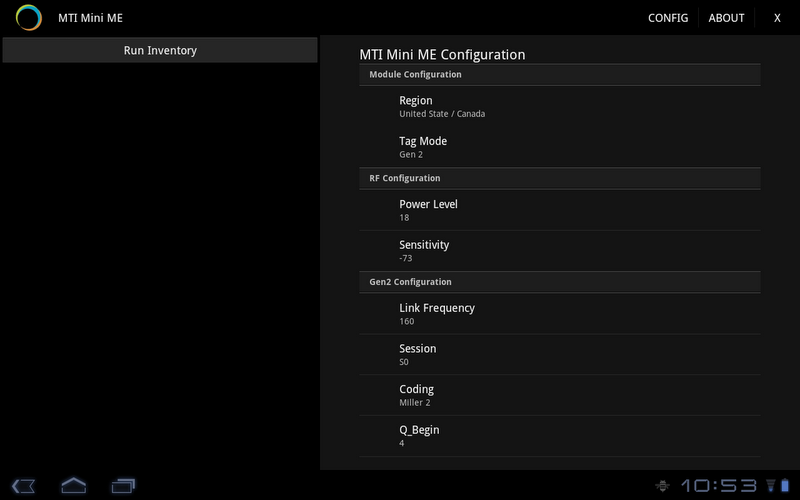Open the Region setting (United State / Canada)

560,106
